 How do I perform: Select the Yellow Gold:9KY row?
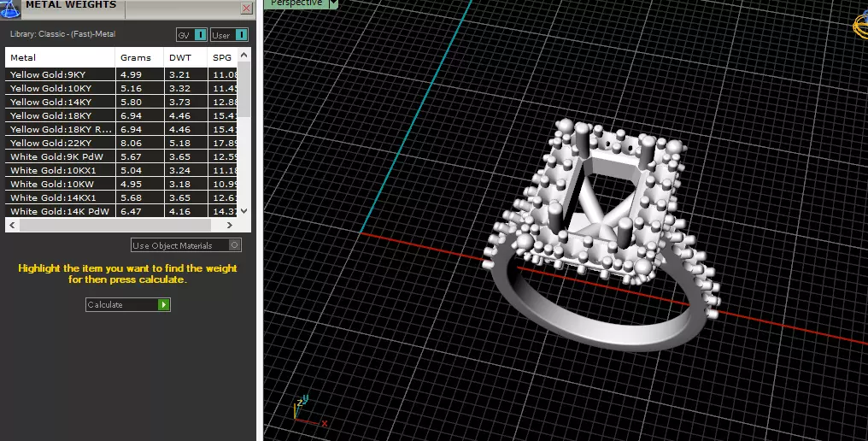(121, 74)
